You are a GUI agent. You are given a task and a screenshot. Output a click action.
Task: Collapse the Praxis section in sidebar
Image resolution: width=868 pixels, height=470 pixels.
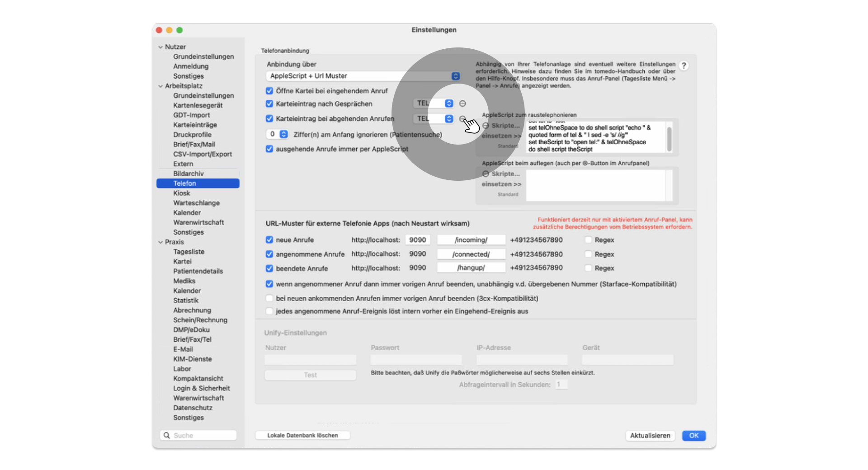(x=160, y=242)
